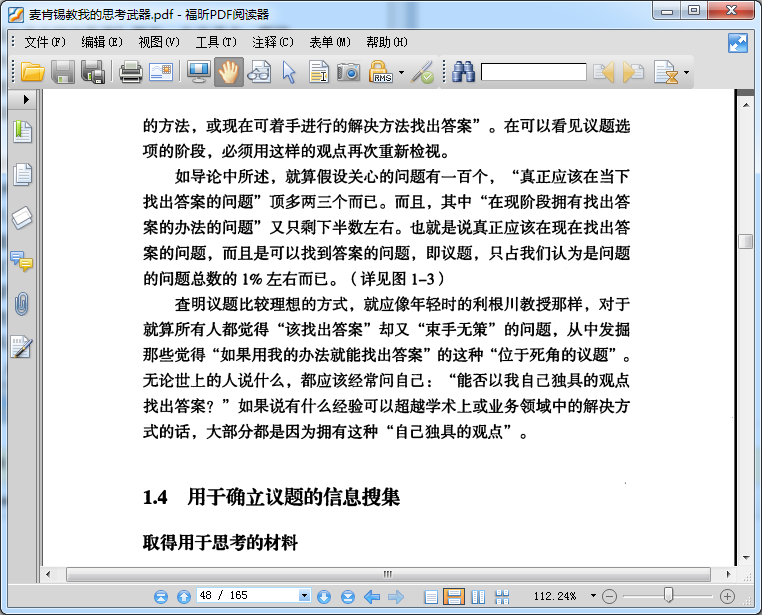Open the RMS padlock dropdown arrow

tap(401, 72)
